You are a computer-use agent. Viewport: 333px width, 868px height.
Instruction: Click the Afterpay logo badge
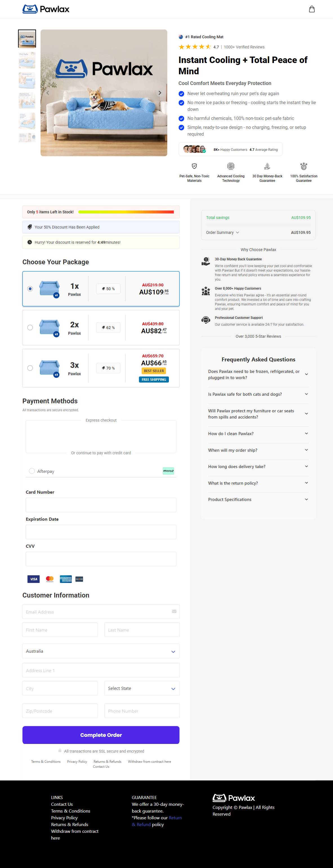[168, 471]
